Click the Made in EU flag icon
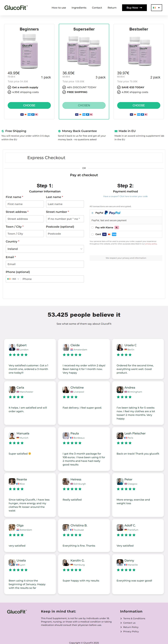 116,131
